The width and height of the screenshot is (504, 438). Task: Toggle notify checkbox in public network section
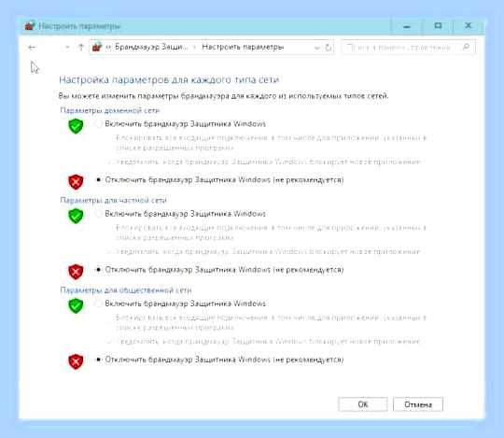pyautogui.click(x=110, y=341)
